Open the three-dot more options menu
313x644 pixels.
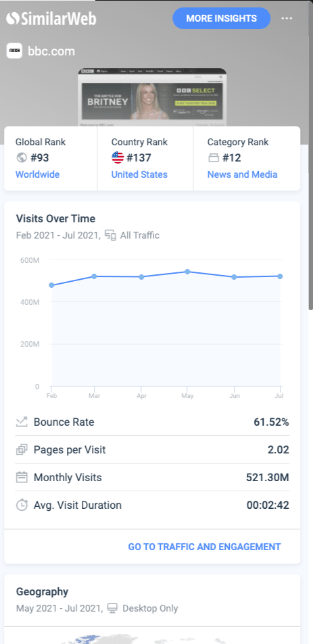[x=287, y=18]
